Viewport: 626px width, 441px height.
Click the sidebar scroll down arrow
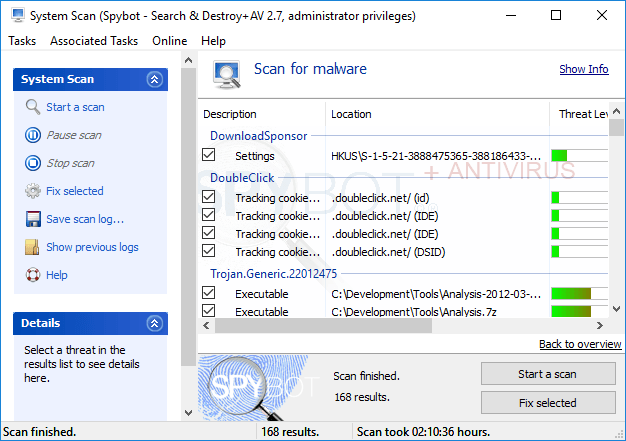pos(188,413)
